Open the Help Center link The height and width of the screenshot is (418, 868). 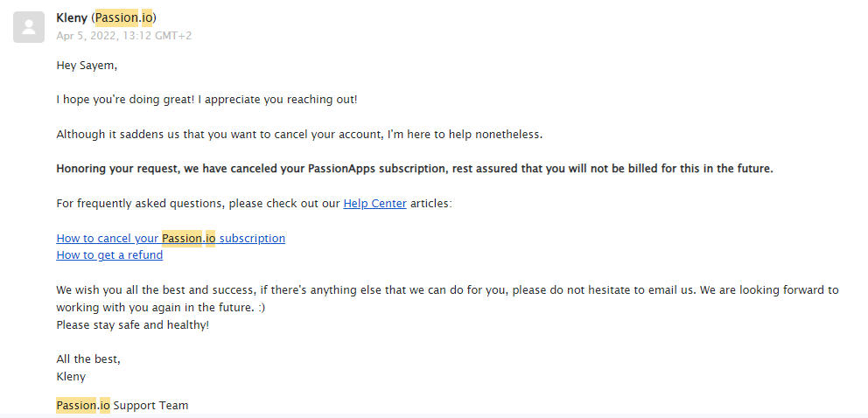(x=374, y=203)
